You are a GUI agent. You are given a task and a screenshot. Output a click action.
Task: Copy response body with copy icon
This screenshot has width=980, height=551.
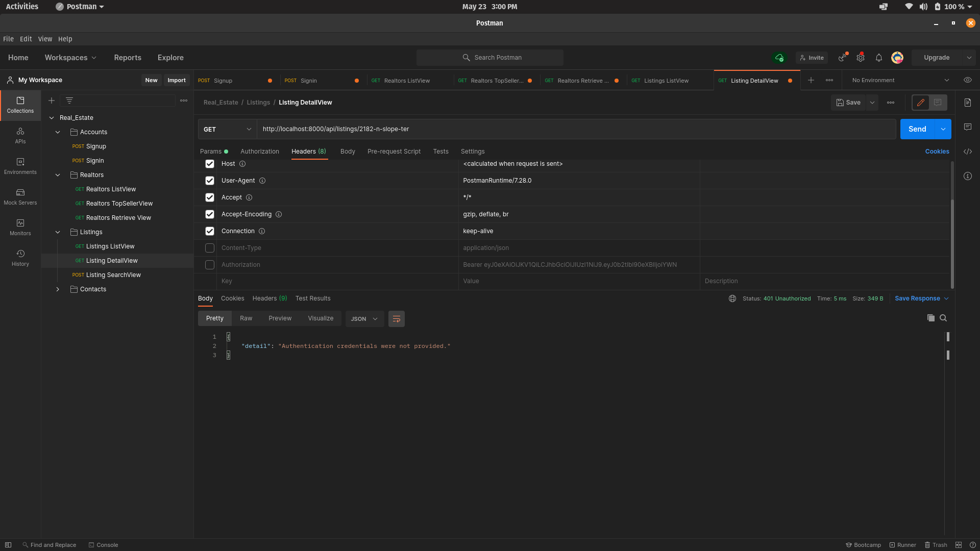click(930, 318)
